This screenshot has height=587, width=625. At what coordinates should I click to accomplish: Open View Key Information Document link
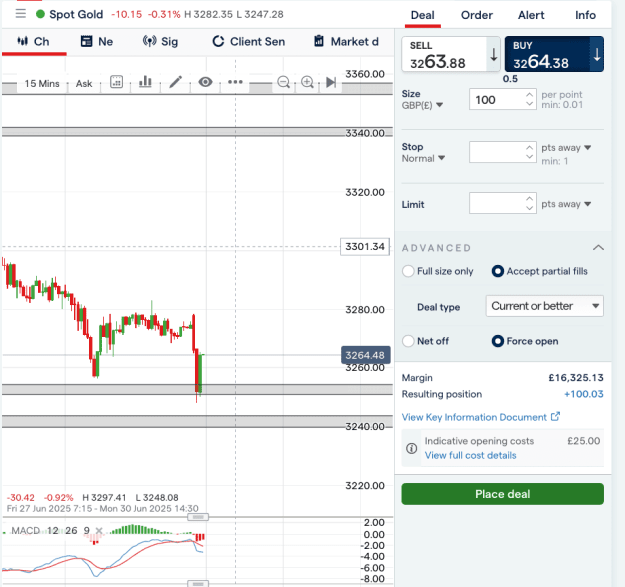point(474,417)
